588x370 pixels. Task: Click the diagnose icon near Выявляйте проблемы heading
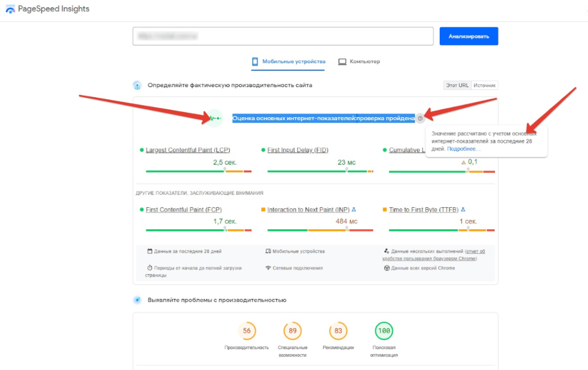pyautogui.click(x=137, y=300)
